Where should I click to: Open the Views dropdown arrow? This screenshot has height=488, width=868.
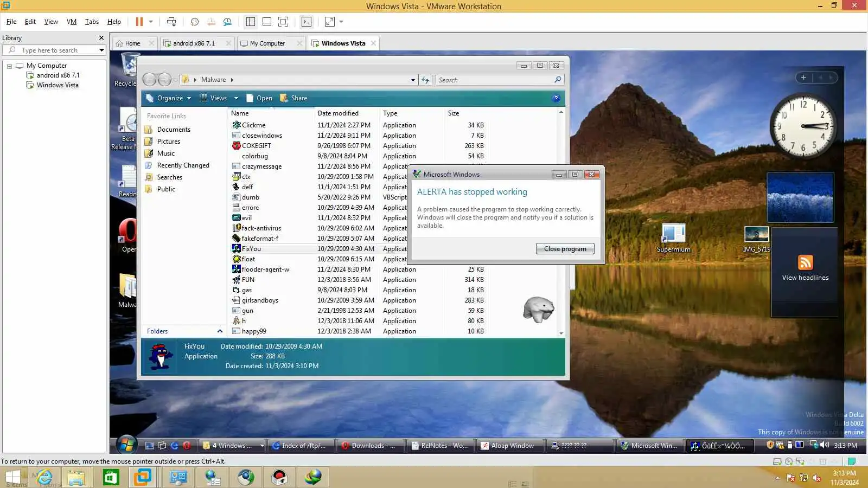click(236, 98)
